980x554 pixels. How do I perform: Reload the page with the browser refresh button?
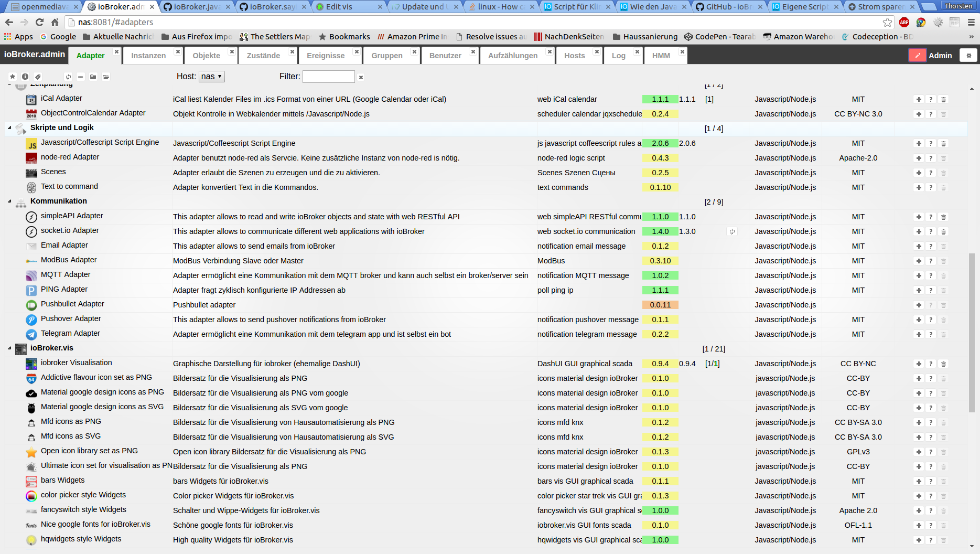[x=39, y=22]
